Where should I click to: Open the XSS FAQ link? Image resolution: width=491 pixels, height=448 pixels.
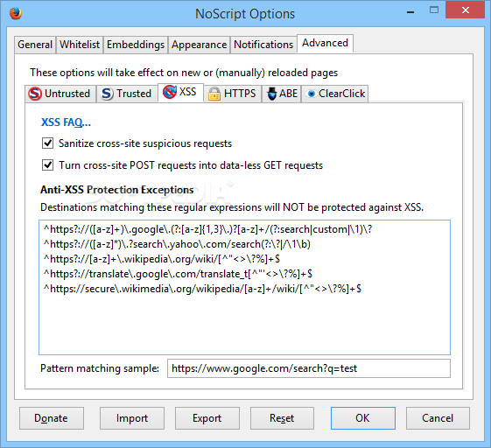point(66,122)
